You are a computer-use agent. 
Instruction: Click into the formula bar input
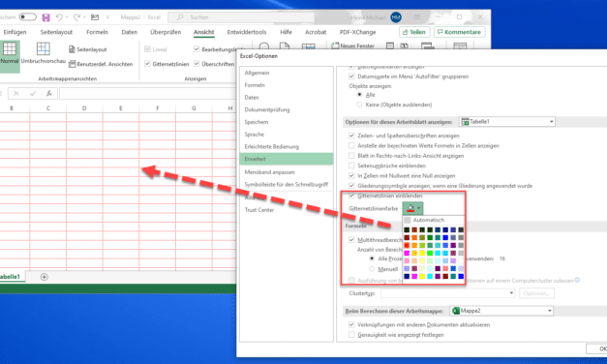click(x=147, y=93)
